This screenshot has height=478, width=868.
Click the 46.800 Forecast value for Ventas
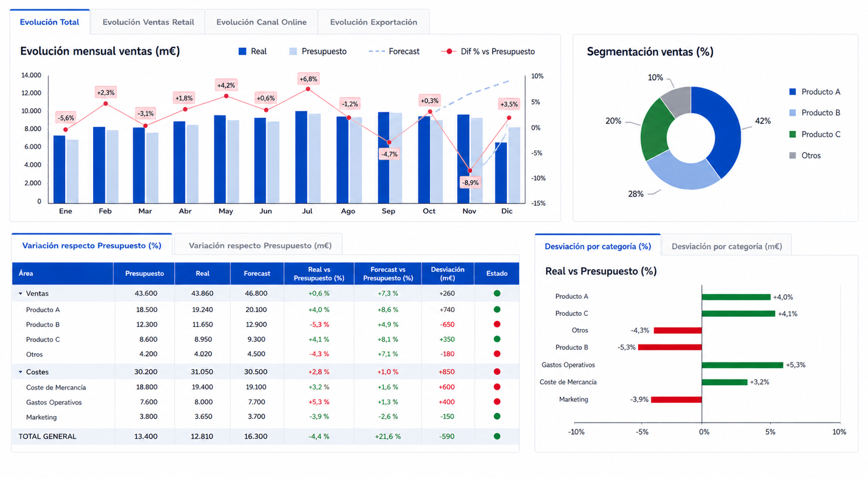[256, 294]
